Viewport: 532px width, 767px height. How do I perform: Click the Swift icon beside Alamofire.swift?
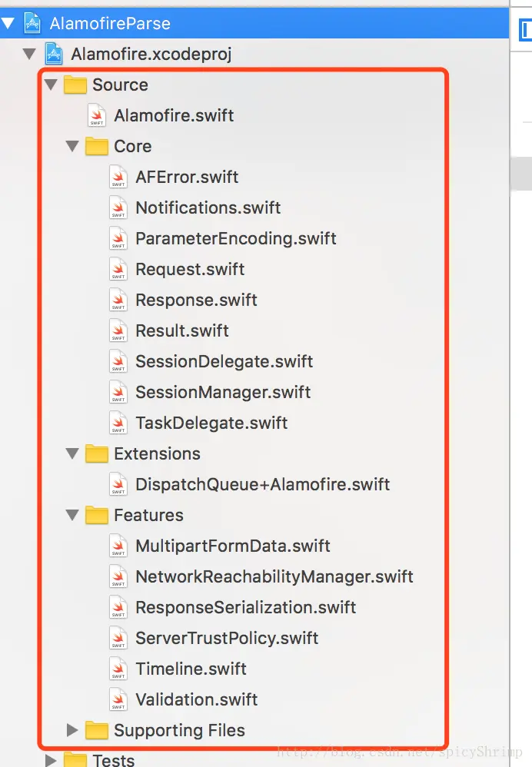97,116
